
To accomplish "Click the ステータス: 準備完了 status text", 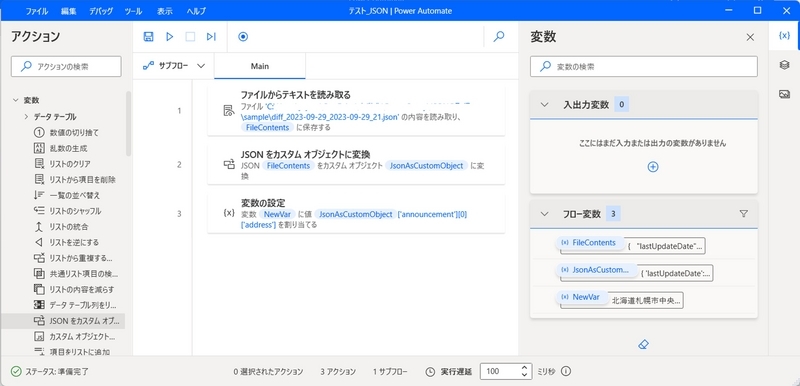I will tap(57, 372).
